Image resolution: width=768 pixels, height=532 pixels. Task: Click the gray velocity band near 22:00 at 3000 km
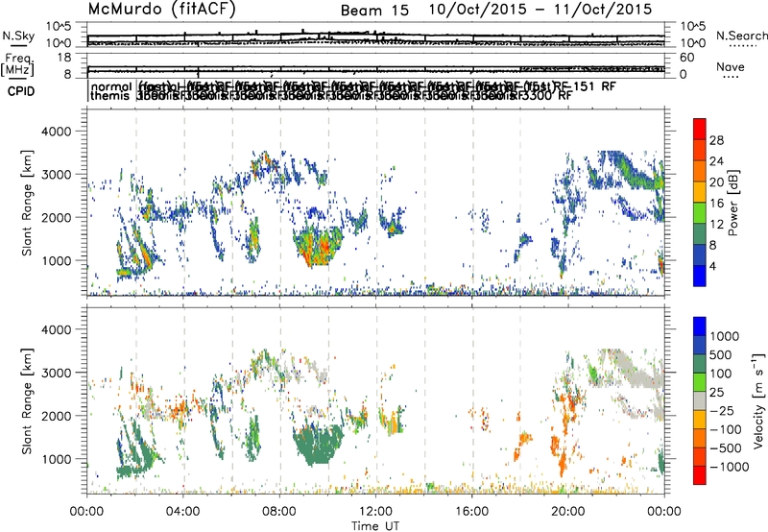click(632, 370)
